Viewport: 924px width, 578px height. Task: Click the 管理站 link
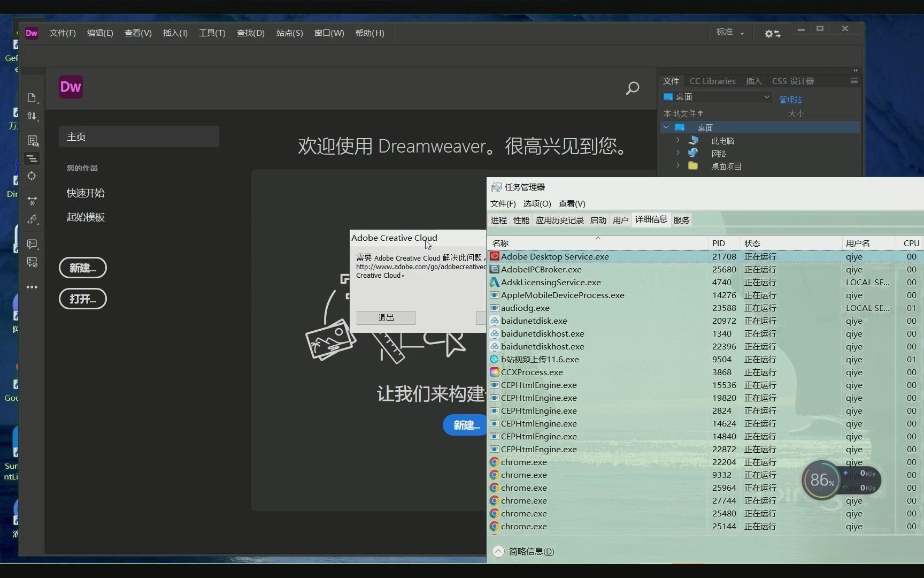pos(790,100)
